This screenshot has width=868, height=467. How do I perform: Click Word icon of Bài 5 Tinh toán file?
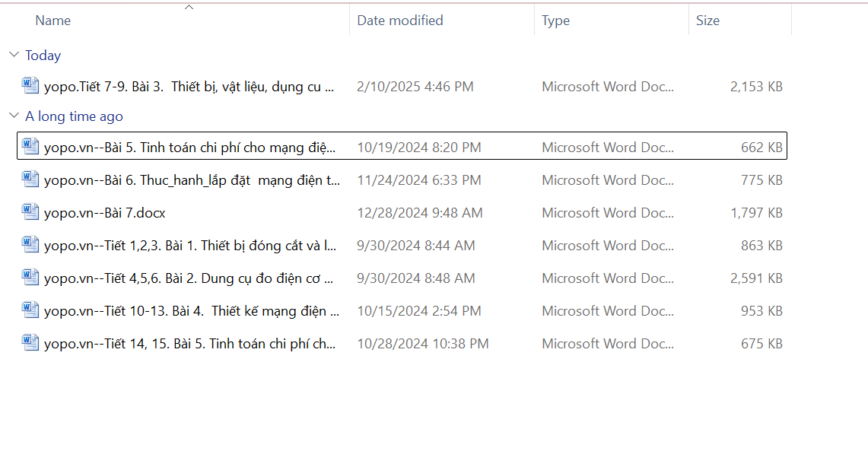pyautogui.click(x=30, y=147)
